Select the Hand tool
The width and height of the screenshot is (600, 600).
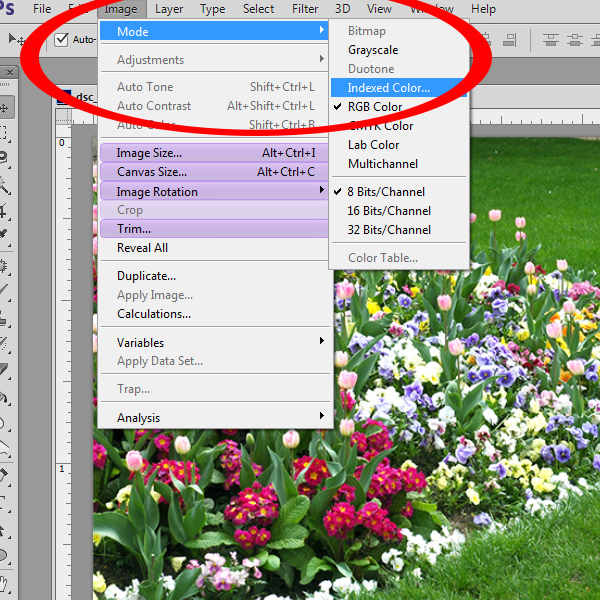[4, 584]
